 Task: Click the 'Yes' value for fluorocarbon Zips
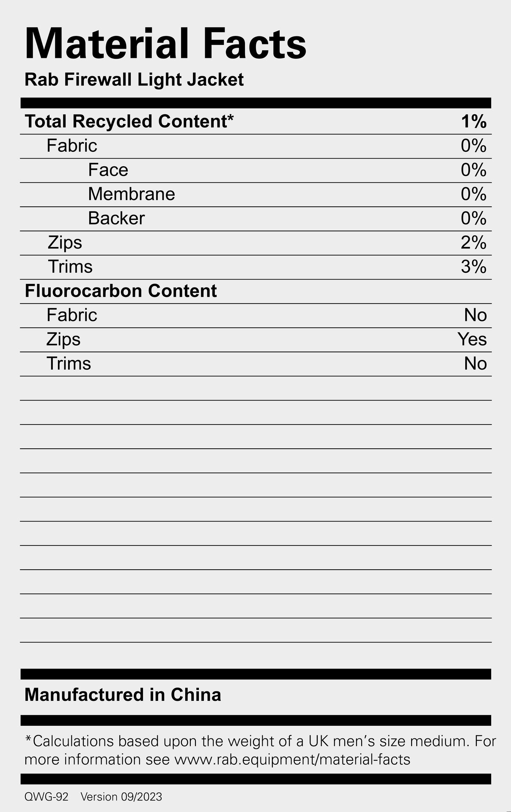pos(472,339)
